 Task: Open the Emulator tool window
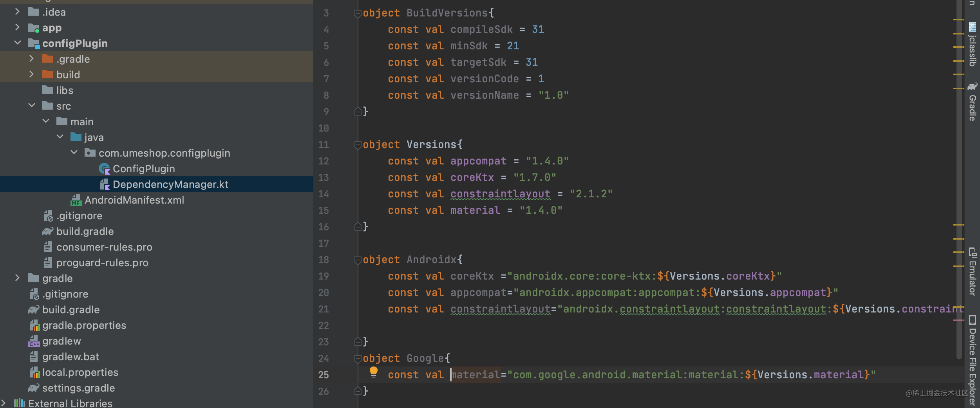click(x=972, y=272)
